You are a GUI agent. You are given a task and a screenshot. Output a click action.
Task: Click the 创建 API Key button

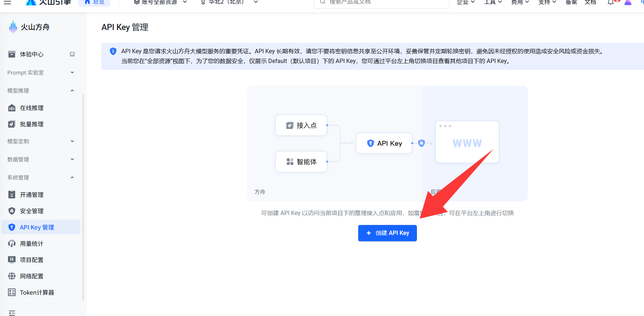(387, 233)
